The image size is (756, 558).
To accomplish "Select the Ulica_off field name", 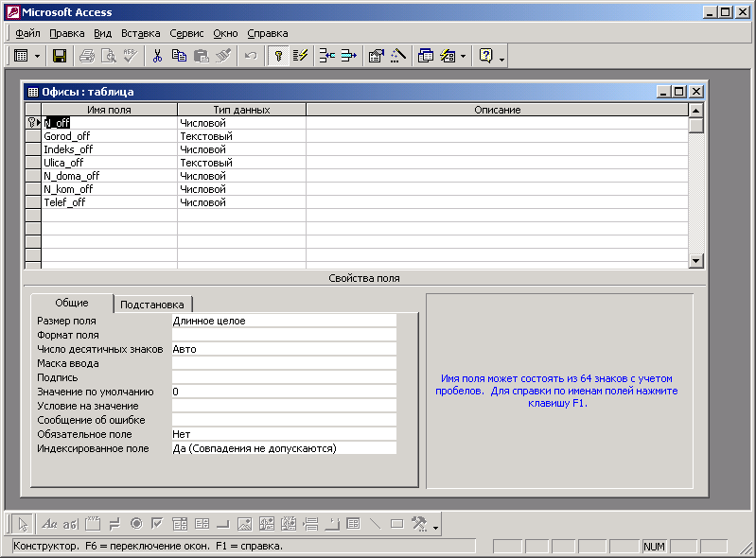I will 110,163.
